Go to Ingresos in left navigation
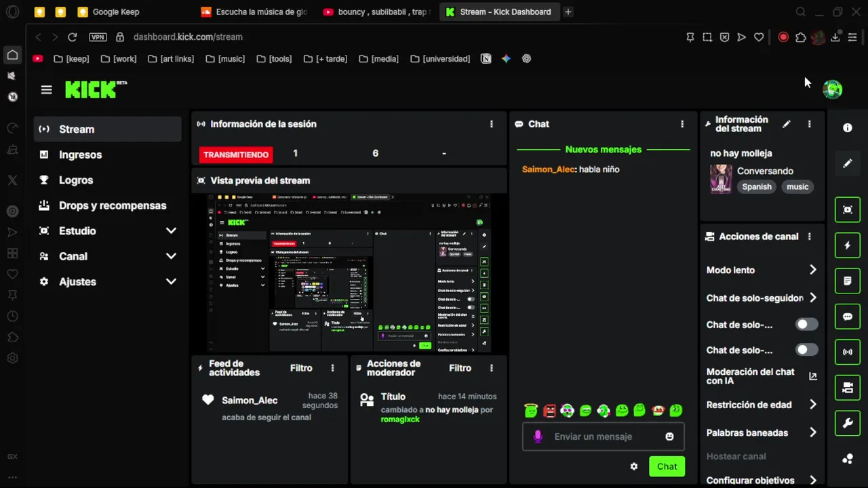The width and height of the screenshot is (868, 488). [x=108, y=155]
